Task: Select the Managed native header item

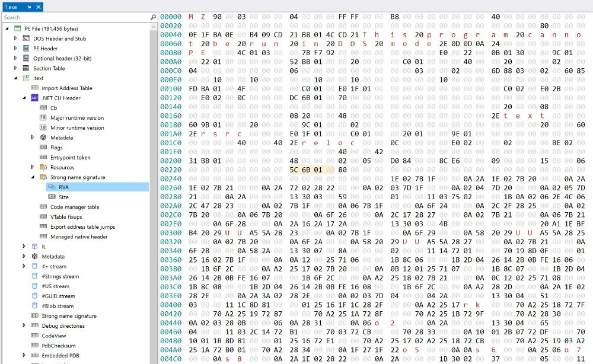Action: 79,237
